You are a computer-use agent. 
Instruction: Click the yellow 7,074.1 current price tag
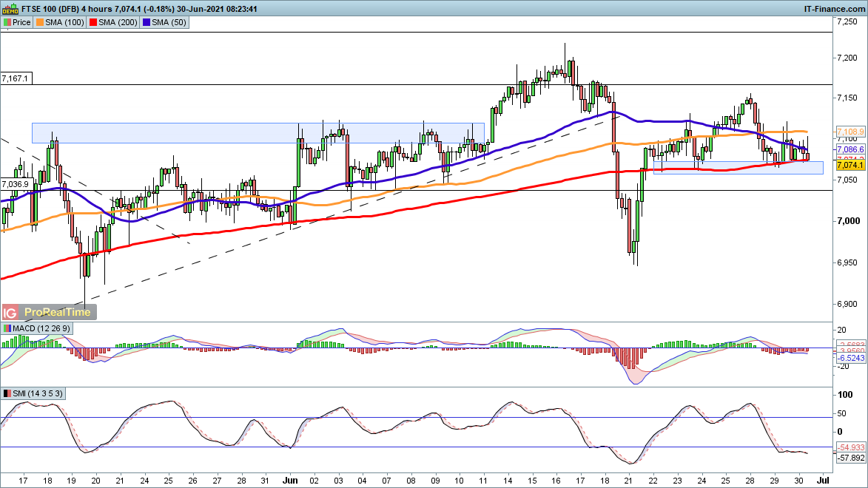coord(850,166)
